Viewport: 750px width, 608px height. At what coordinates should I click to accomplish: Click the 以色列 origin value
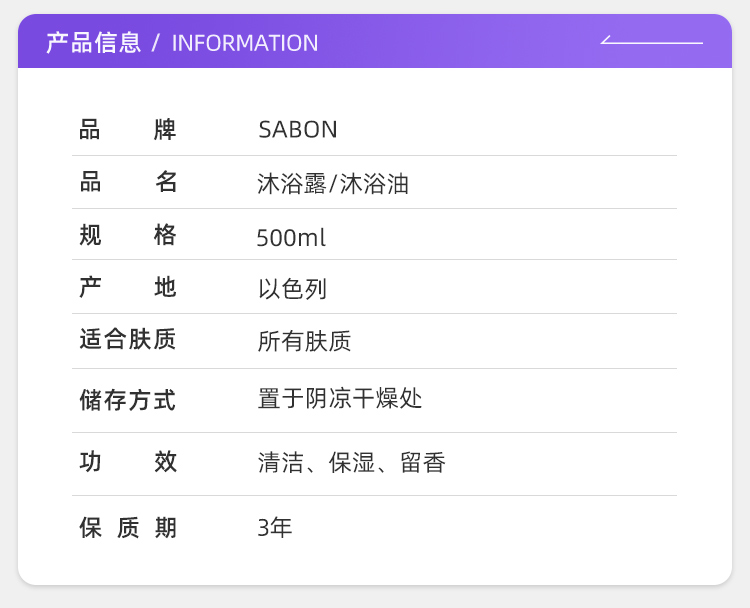(x=292, y=290)
